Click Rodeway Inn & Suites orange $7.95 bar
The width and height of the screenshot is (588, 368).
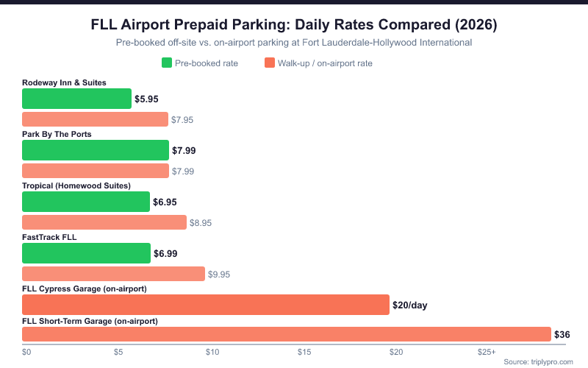click(96, 119)
